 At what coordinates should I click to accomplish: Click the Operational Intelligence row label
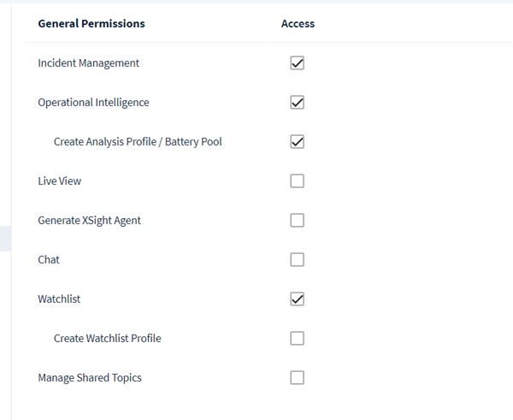tap(93, 103)
